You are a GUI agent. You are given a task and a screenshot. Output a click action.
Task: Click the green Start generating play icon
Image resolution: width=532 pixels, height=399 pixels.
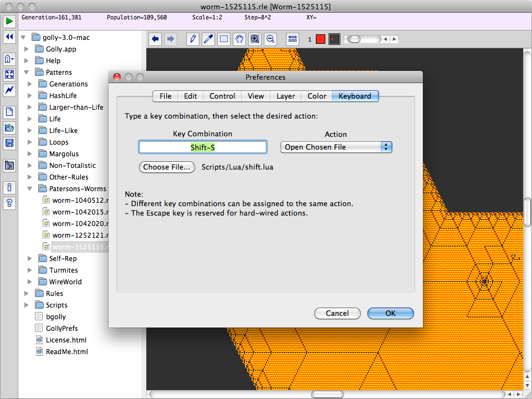click(9, 21)
